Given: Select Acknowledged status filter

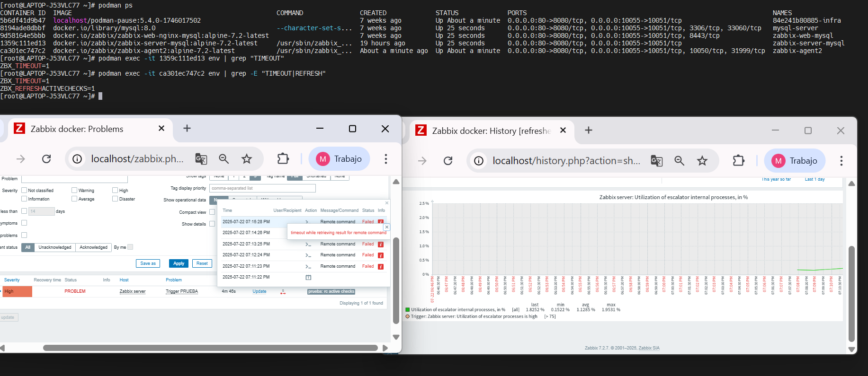Looking at the screenshot, I should [x=93, y=247].
